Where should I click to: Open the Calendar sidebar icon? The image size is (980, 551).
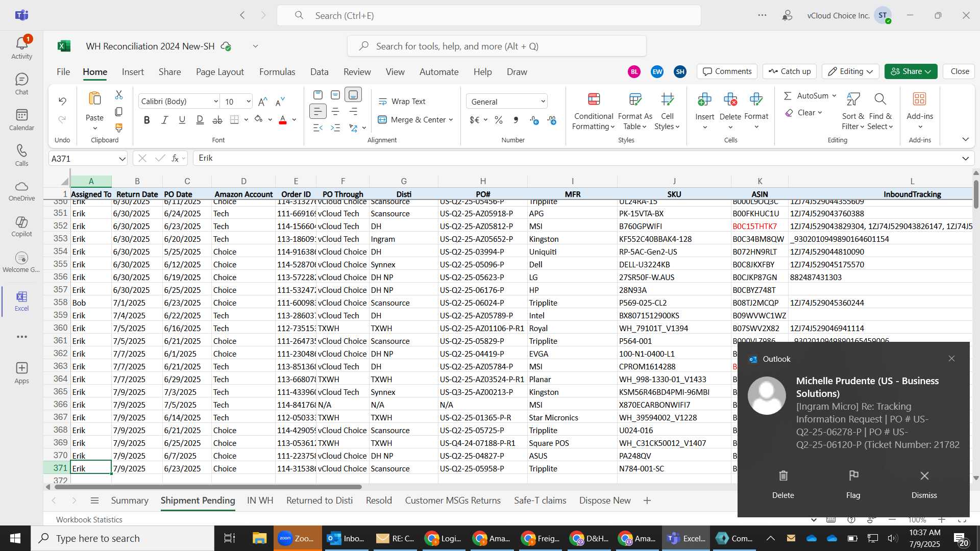[21, 120]
